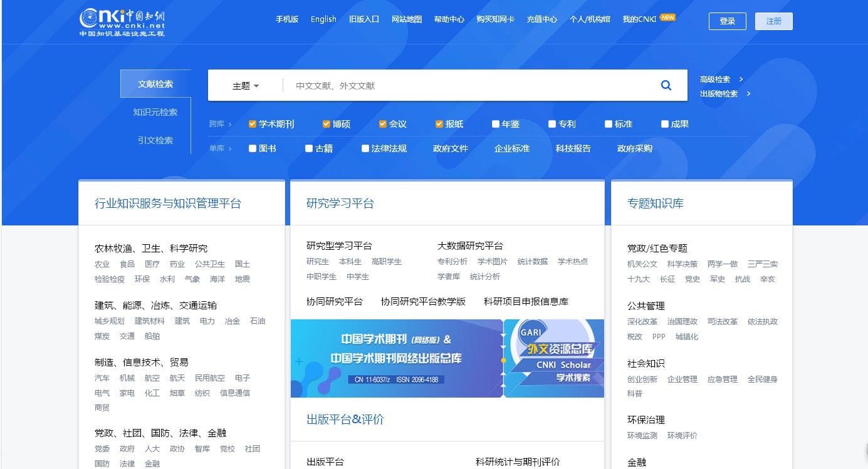
Task: Open the CNKI Scholar 外文资源总库 banner
Action: tap(555, 358)
